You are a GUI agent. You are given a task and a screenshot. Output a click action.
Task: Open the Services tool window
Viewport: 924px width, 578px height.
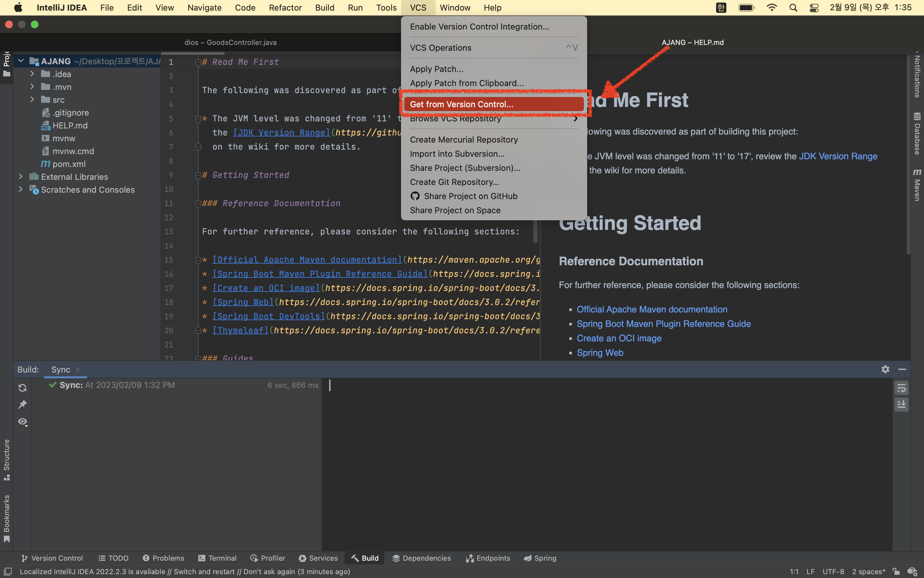(x=318, y=558)
